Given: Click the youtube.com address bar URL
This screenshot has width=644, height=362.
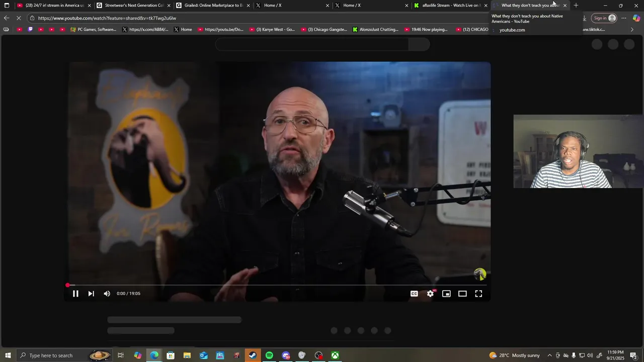Looking at the screenshot, I should 107,18.
